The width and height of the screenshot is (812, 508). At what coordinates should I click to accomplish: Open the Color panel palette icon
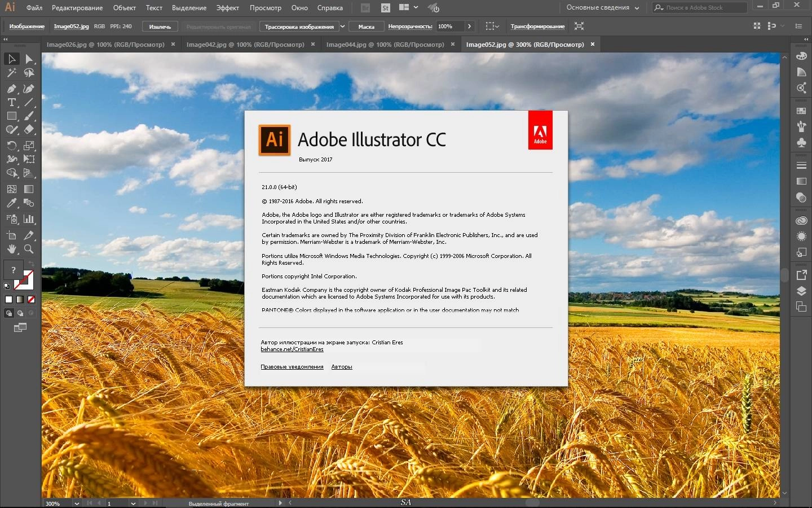tap(801, 56)
